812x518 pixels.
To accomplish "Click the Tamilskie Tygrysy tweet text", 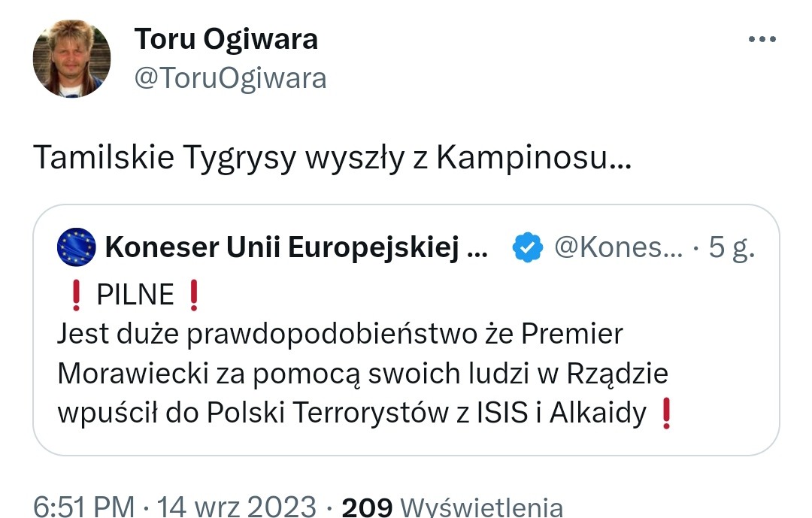I will pos(332,157).
